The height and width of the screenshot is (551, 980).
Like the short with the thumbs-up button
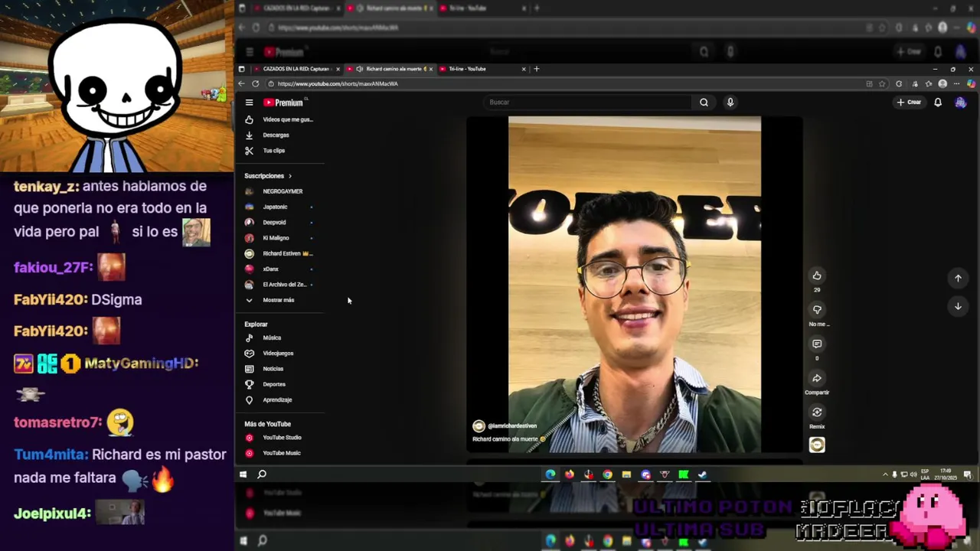tap(817, 275)
